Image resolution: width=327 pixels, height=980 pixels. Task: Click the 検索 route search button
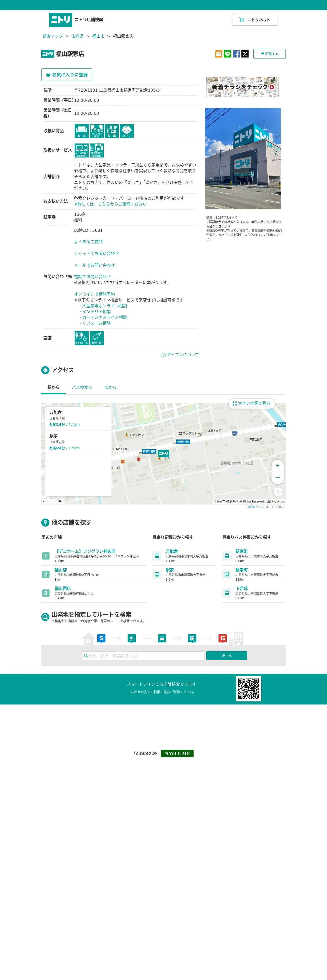coord(226,655)
